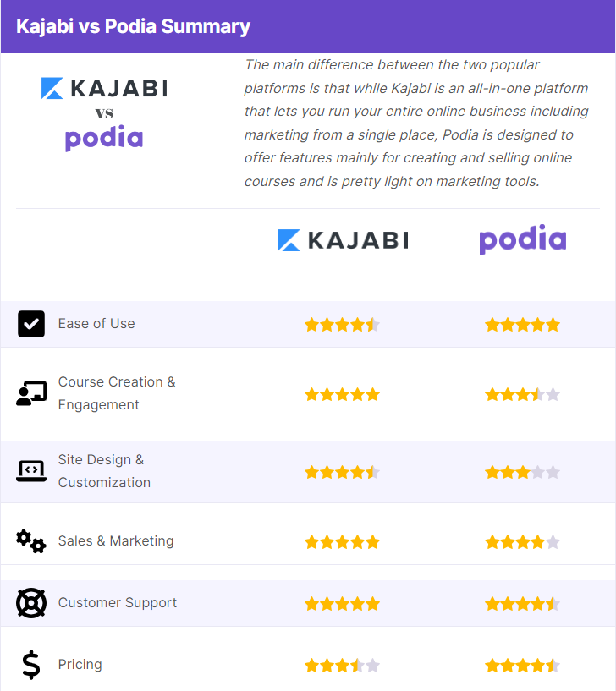616x691 pixels.
Task: Click the italic summary description paragraph
Action: click(416, 123)
